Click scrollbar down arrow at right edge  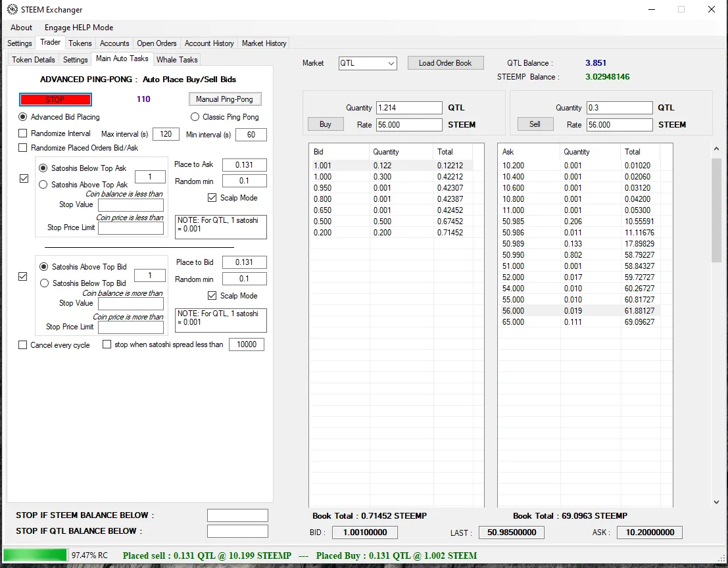pos(716,502)
